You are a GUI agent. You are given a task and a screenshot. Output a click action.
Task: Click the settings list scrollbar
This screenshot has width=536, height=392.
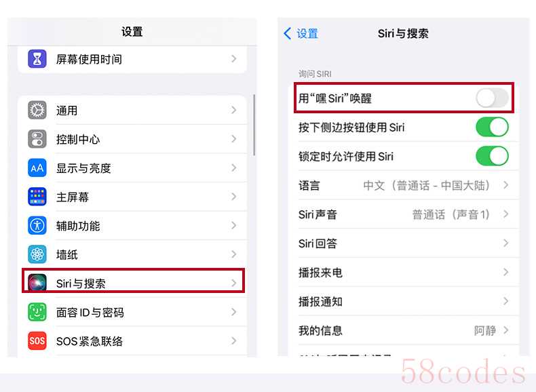tap(254, 125)
